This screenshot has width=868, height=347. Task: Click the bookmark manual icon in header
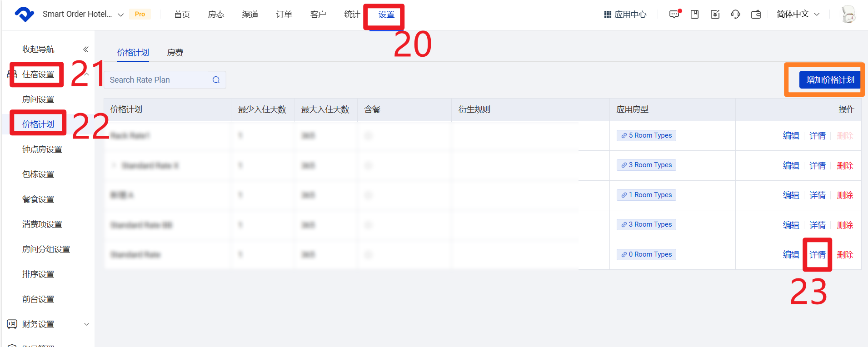694,15
